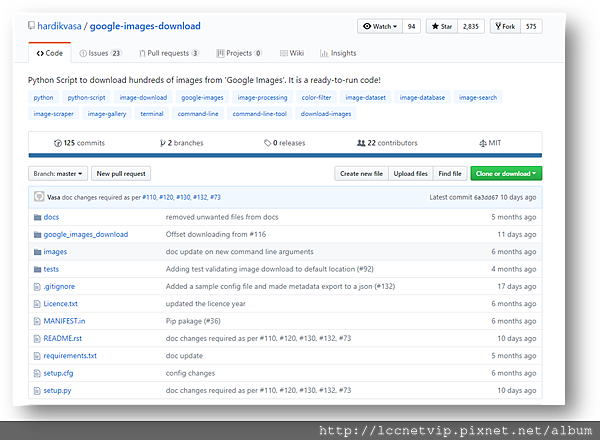The width and height of the screenshot is (600, 440).
Task: Click issue #110 link in latest commit
Action: pyautogui.click(x=150, y=197)
